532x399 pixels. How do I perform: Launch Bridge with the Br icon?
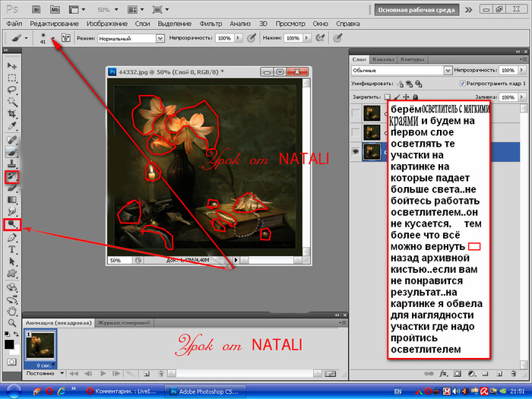36,9
